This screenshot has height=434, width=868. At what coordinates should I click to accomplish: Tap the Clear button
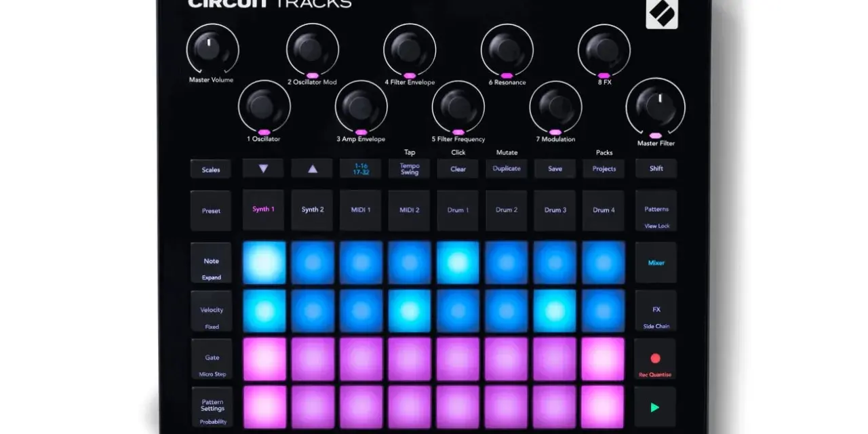(458, 169)
